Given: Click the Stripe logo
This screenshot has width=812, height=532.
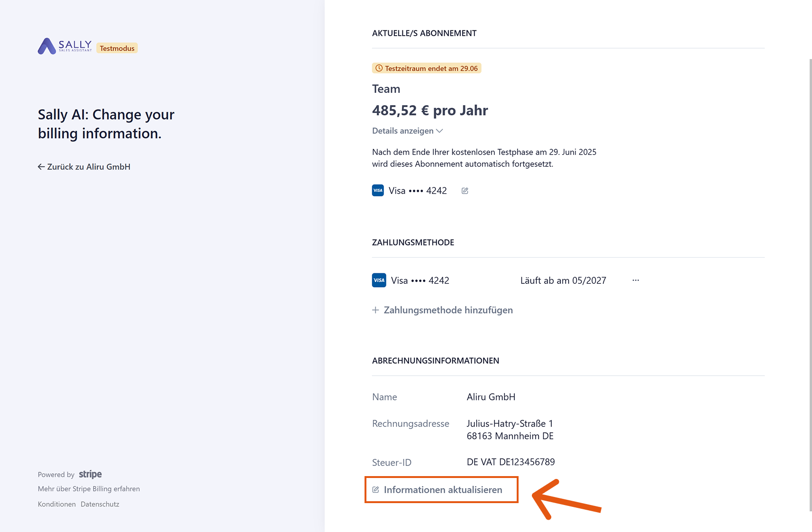Looking at the screenshot, I should [x=90, y=474].
